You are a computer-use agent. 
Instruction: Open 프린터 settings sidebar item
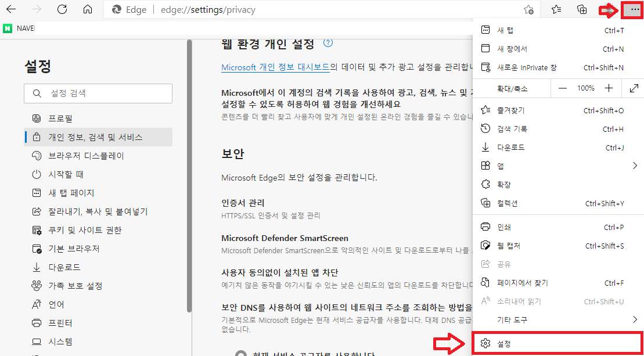coord(98,323)
